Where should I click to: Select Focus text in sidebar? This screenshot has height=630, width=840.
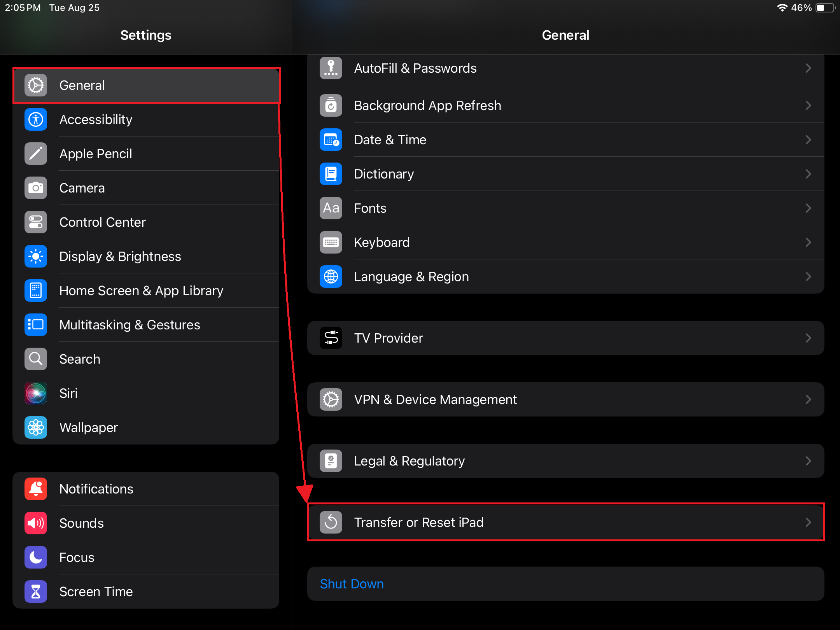point(77,557)
